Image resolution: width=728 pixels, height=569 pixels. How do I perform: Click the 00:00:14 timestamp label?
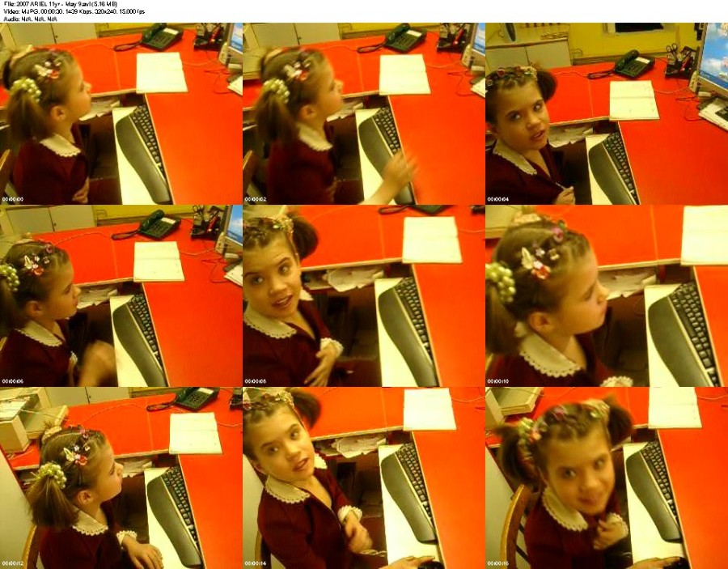point(256,564)
